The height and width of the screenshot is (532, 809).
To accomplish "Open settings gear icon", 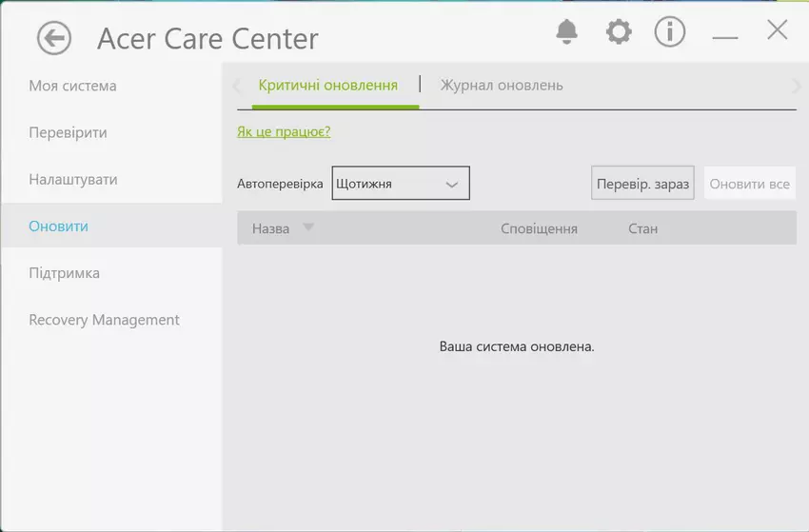I will [x=619, y=31].
